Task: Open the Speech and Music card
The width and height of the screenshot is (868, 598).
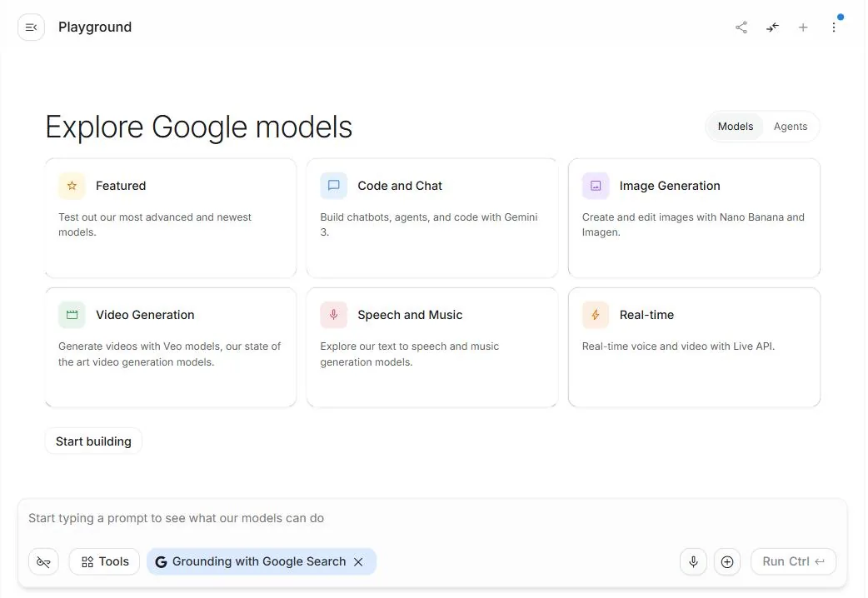Action: tap(432, 347)
